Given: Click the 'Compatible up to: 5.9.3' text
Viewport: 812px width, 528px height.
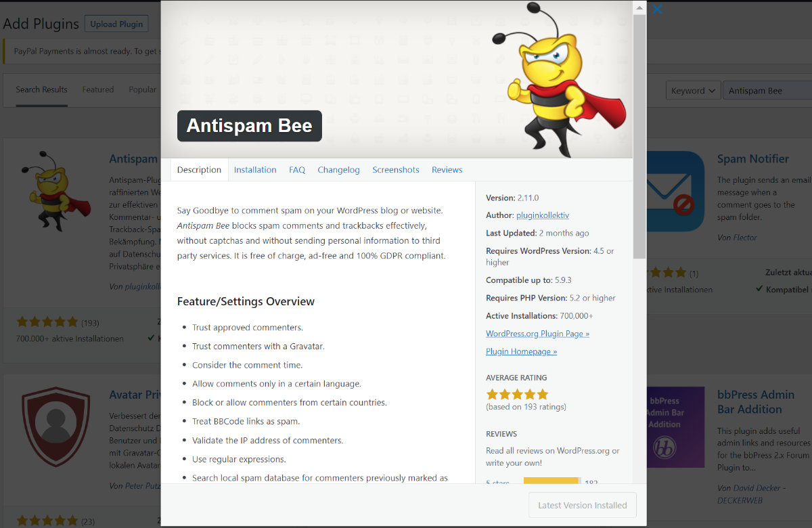Looking at the screenshot, I should tap(529, 280).
